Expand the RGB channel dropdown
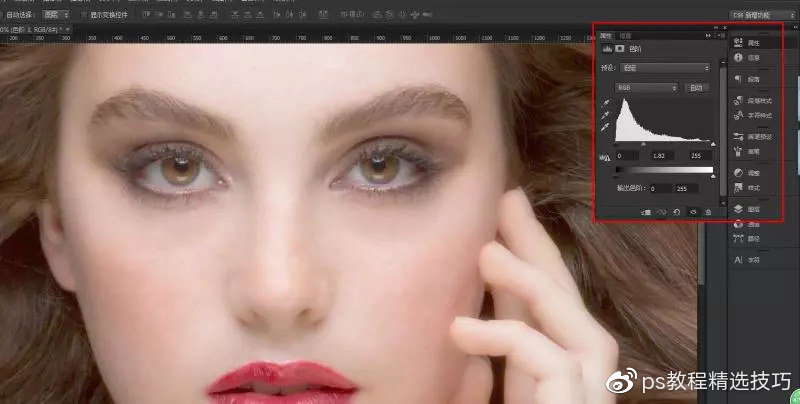Screen dimensions: 800x404 (648, 87)
